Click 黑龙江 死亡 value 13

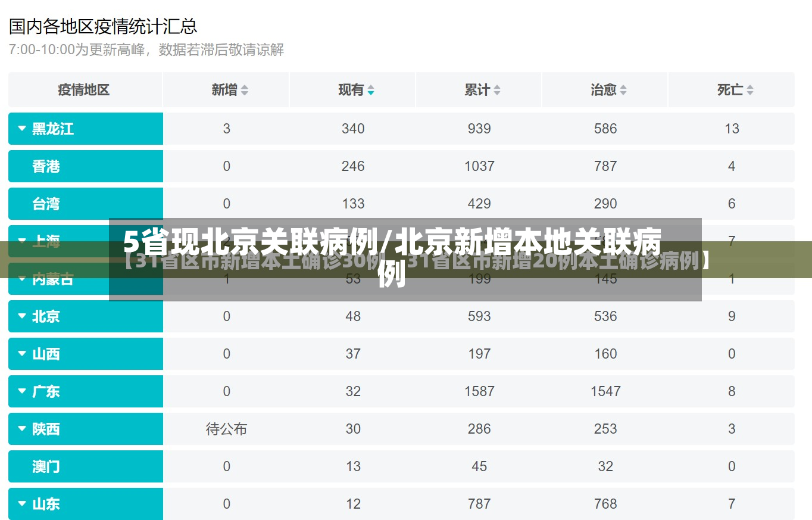click(x=732, y=129)
